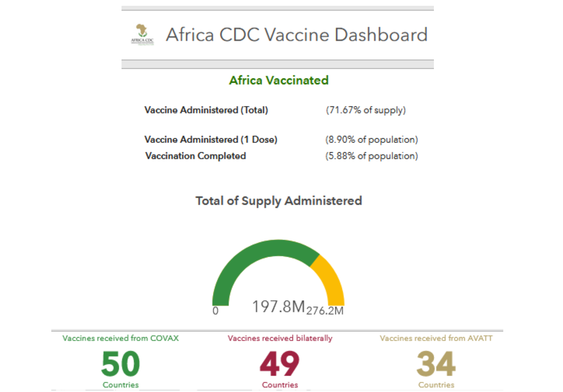Screen dimensions: 563x392
Task: Click the gauge minimum 0 label
Action: [x=215, y=311]
